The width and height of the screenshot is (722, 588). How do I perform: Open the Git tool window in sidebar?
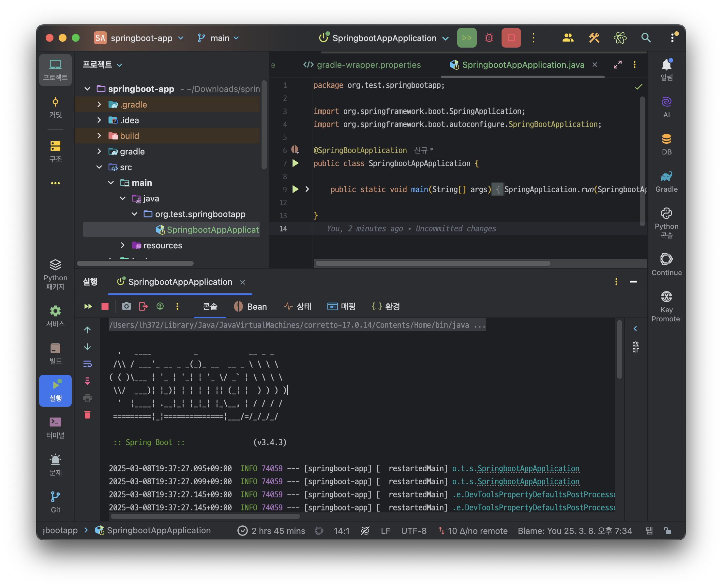[x=55, y=502]
